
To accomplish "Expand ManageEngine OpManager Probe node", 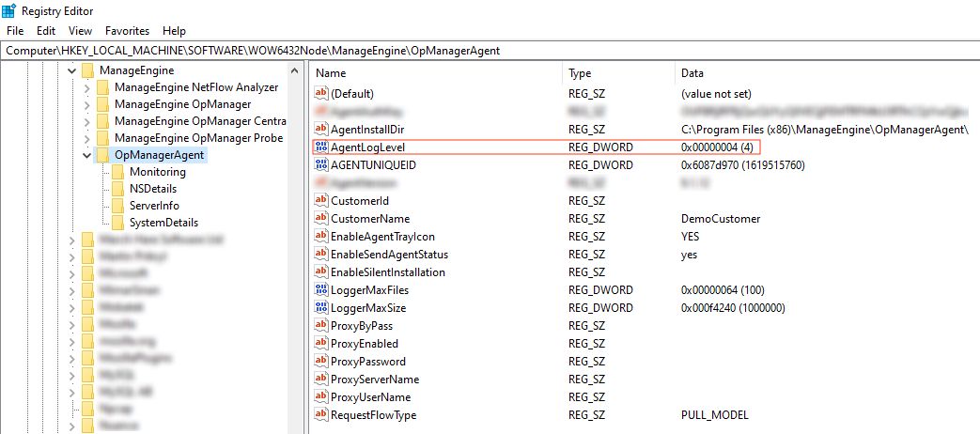I will pos(87,138).
